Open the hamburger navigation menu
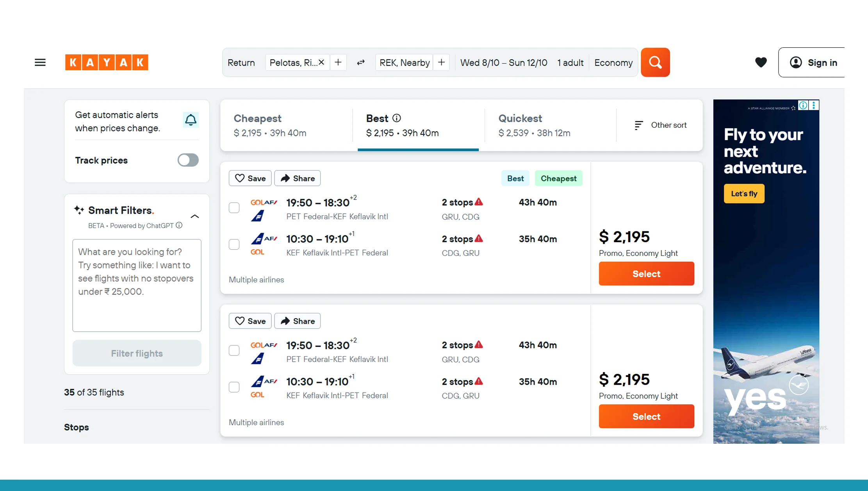Screen dimensions: 868x491 pos(40,62)
